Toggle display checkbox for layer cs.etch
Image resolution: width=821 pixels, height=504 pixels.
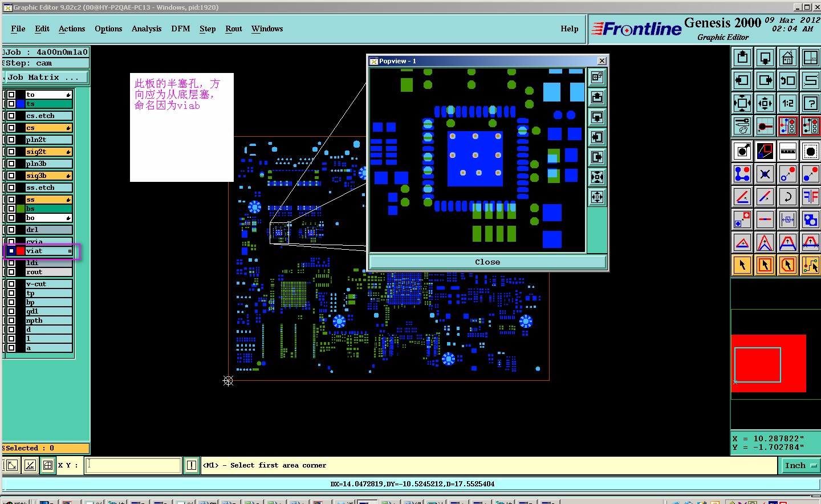coord(11,116)
